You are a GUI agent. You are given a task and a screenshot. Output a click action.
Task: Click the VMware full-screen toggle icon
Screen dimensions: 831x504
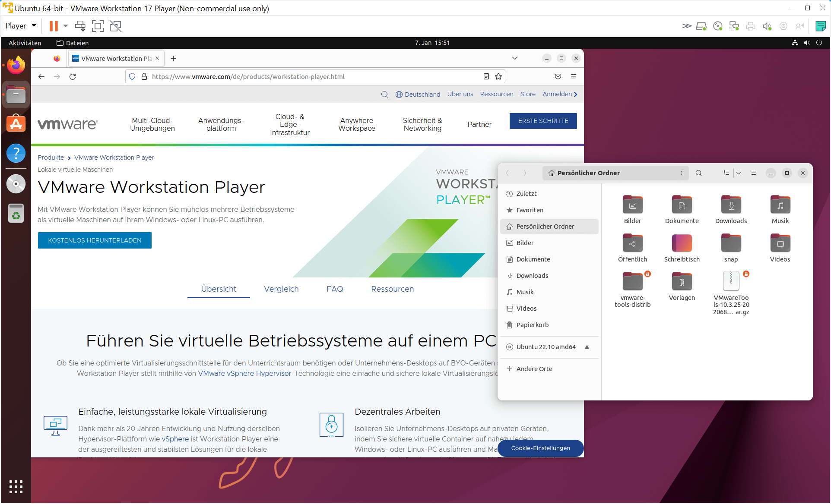coord(98,25)
